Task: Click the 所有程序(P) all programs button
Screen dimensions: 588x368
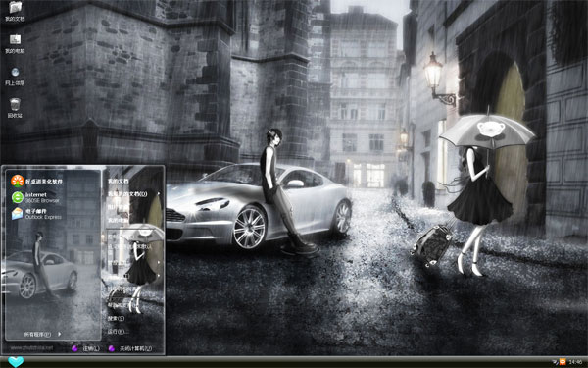Action: [x=37, y=335]
